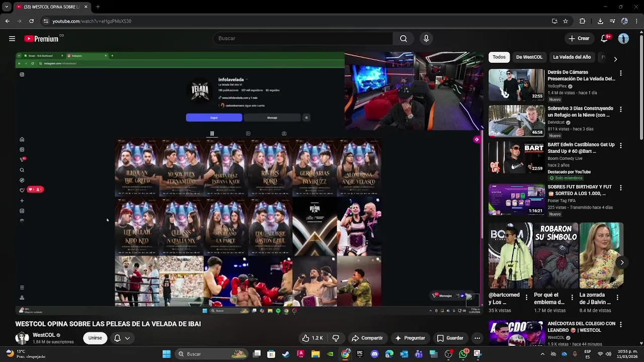Viewport: 644px width, 362px height.
Task: Open the Windows Start button
Action: coord(167,354)
